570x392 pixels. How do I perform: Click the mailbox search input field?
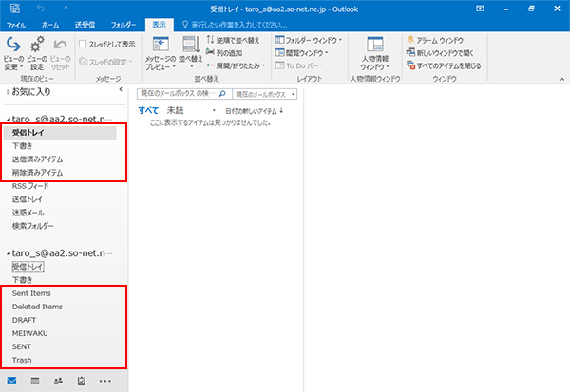click(176, 95)
